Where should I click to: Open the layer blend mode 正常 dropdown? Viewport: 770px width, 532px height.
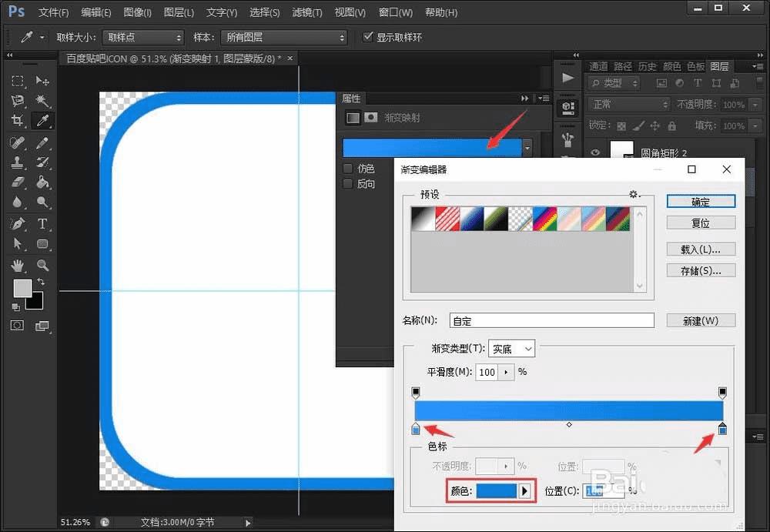628,104
